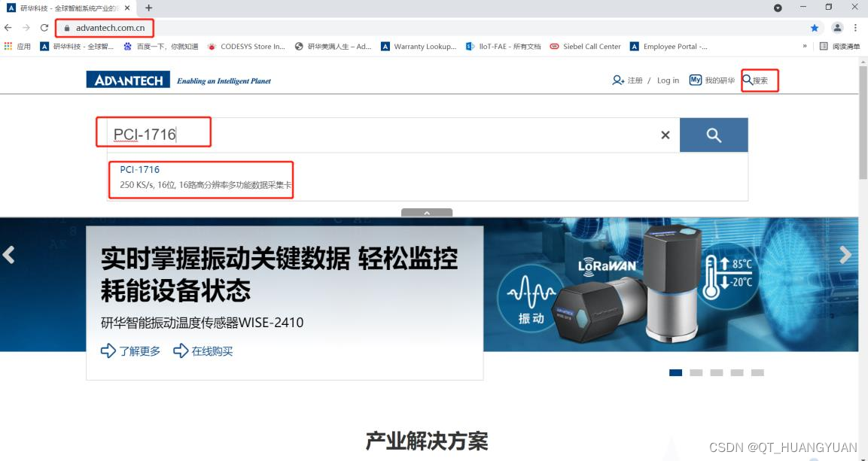Open the 研华科技 bookmark
The image size is (868, 461).
(77, 47)
